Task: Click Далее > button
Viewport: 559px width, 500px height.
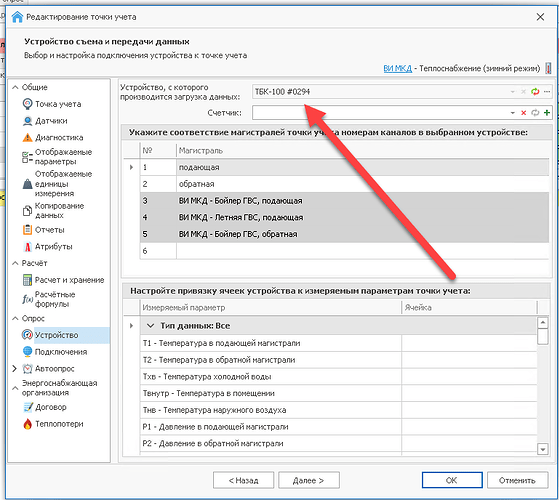Action: (308, 480)
